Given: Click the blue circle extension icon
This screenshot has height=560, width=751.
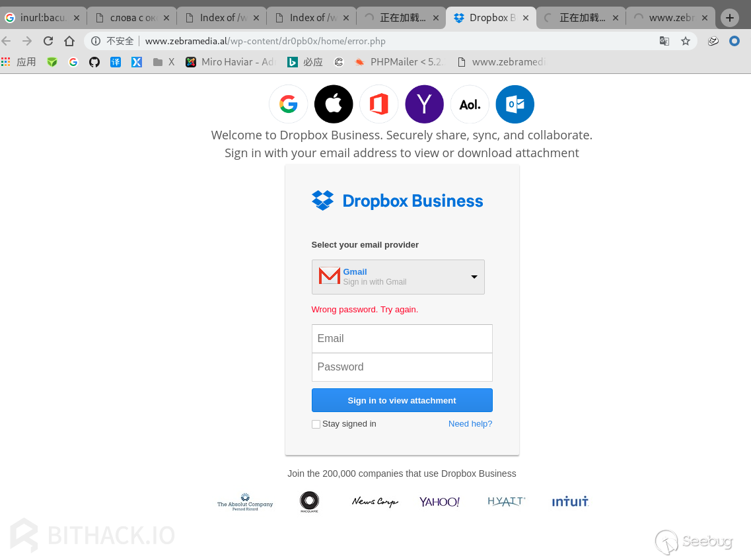Looking at the screenshot, I should click(x=734, y=41).
